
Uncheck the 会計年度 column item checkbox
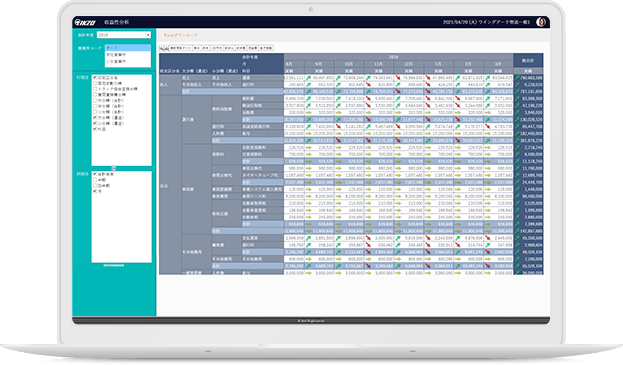(x=95, y=174)
